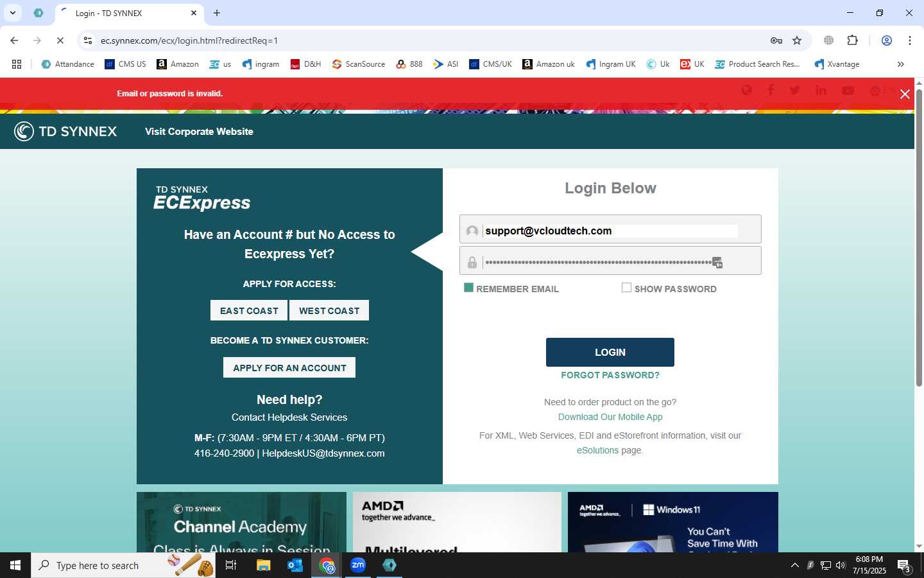Click the East Coast access button
This screenshot has width=924, height=578.
(249, 311)
